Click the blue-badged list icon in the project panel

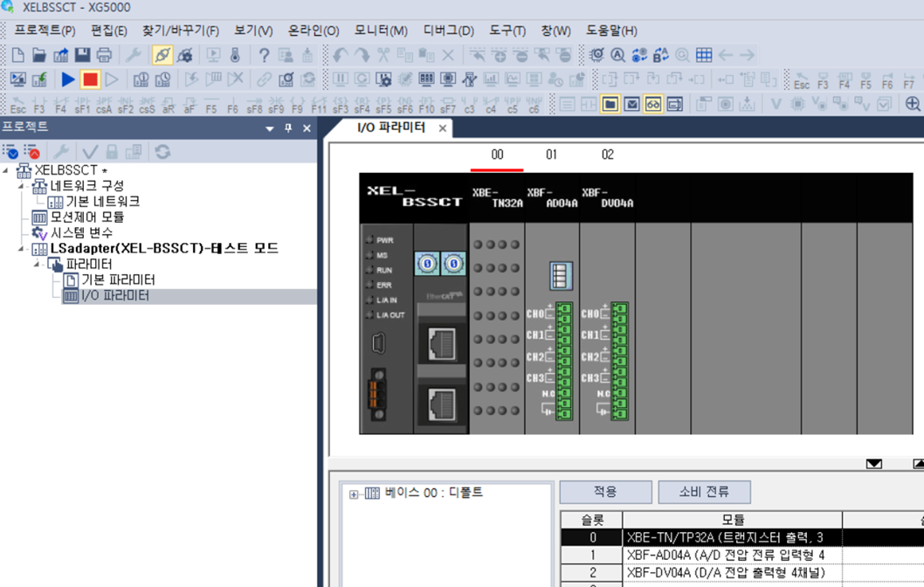[x=10, y=152]
